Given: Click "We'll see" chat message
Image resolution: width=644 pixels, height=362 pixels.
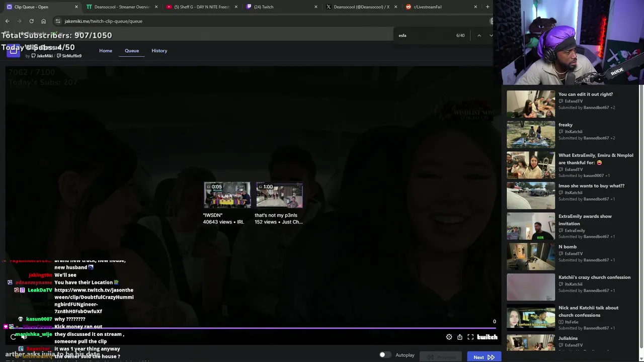Looking at the screenshot, I should coord(65,275).
